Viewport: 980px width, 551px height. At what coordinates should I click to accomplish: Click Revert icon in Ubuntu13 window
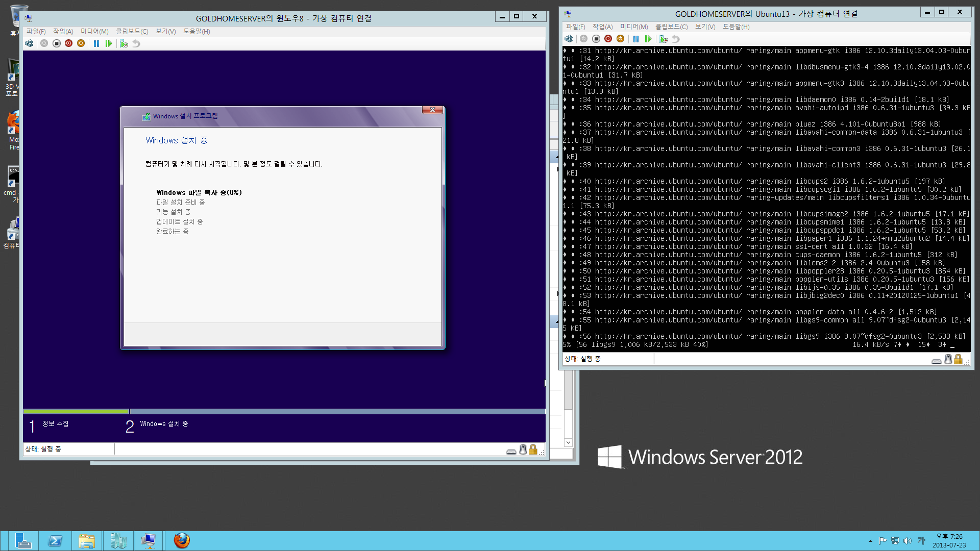pyautogui.click(x=676, y=39)
